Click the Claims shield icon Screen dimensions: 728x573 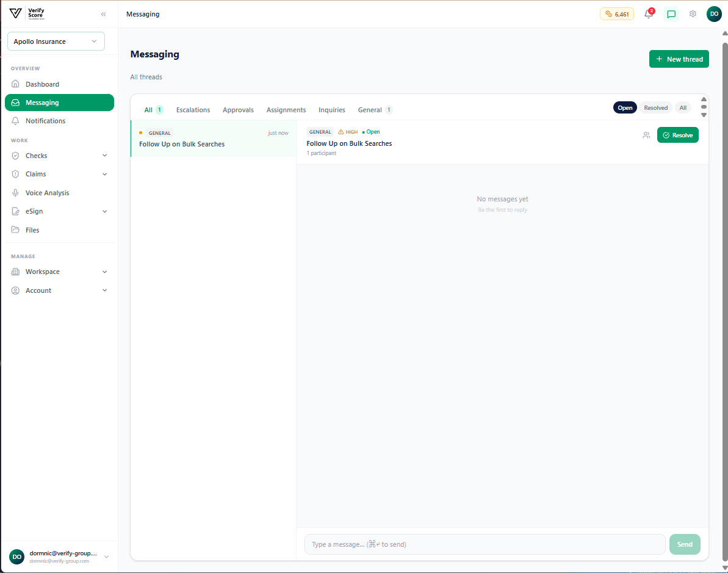pos(15,174)
